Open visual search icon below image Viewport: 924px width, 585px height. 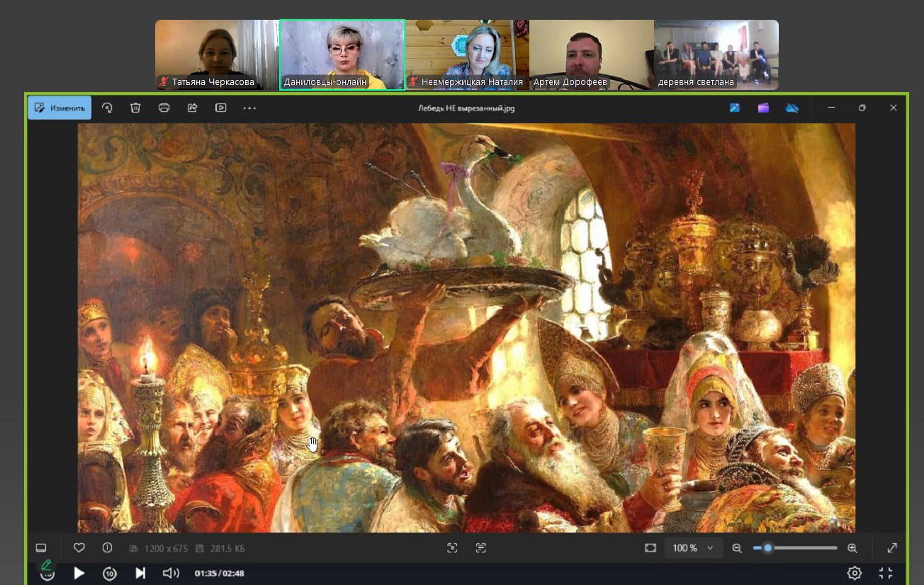click(x=452, y=547)
